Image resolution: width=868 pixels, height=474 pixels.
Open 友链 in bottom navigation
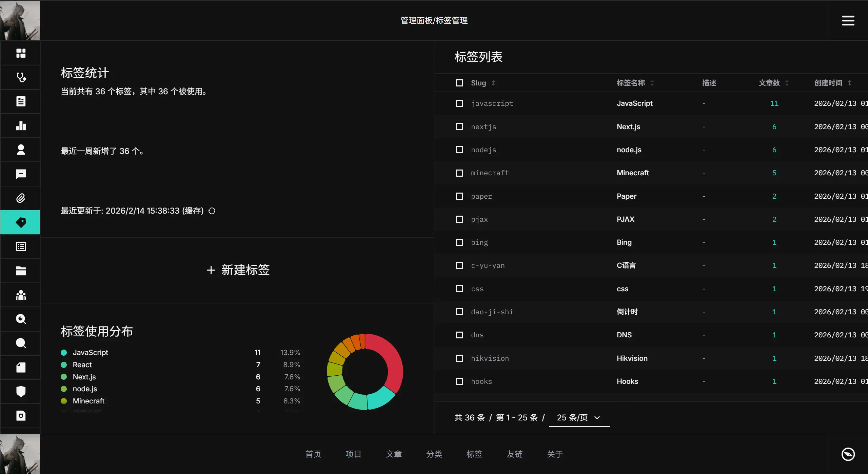tap(514, 454)
